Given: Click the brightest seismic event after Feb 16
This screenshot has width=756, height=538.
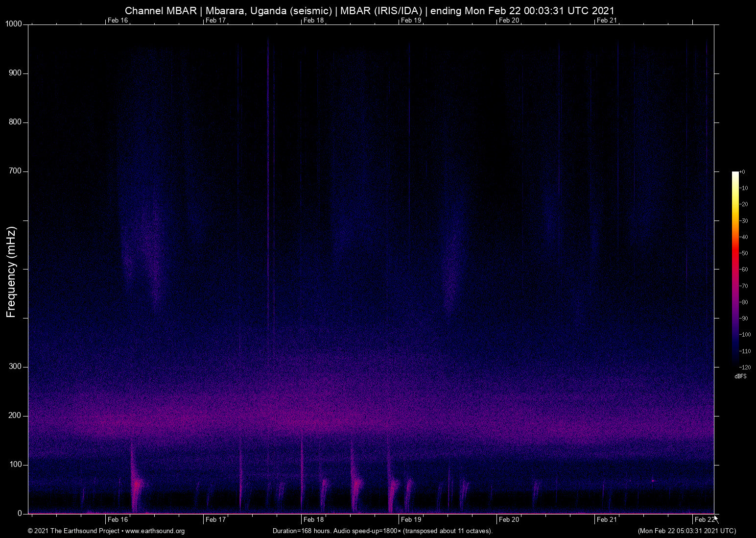Looking at the screenshot, I should click(137, 484).
